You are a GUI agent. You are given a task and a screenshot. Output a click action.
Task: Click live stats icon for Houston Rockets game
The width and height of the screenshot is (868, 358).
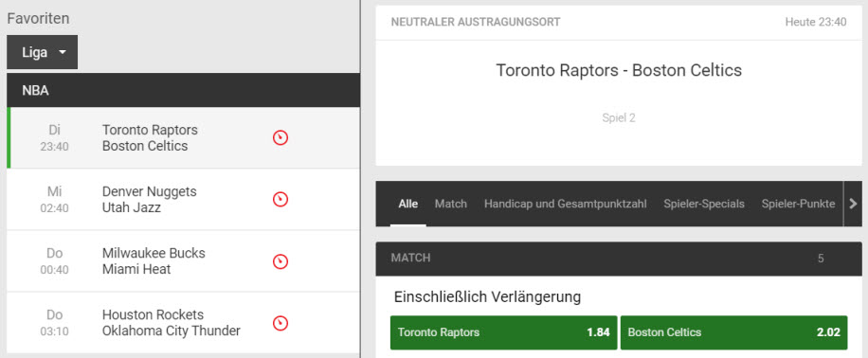point(280,323)
